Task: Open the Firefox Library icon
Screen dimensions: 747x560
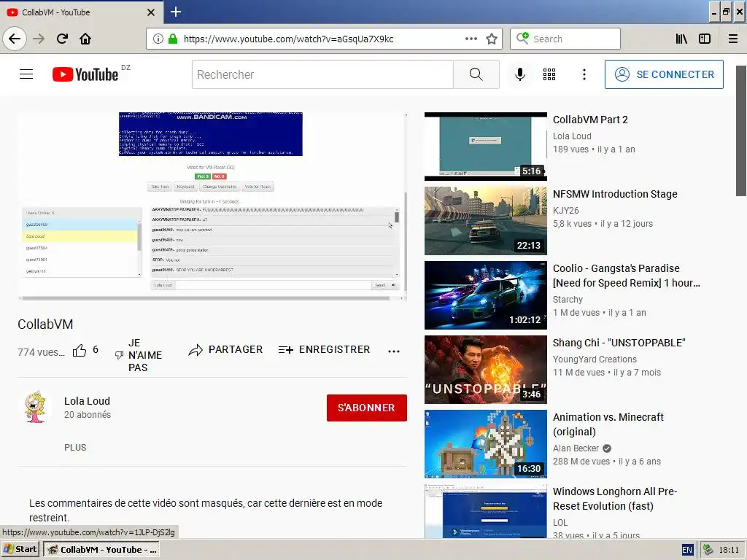Action: [x=681, y=39]
